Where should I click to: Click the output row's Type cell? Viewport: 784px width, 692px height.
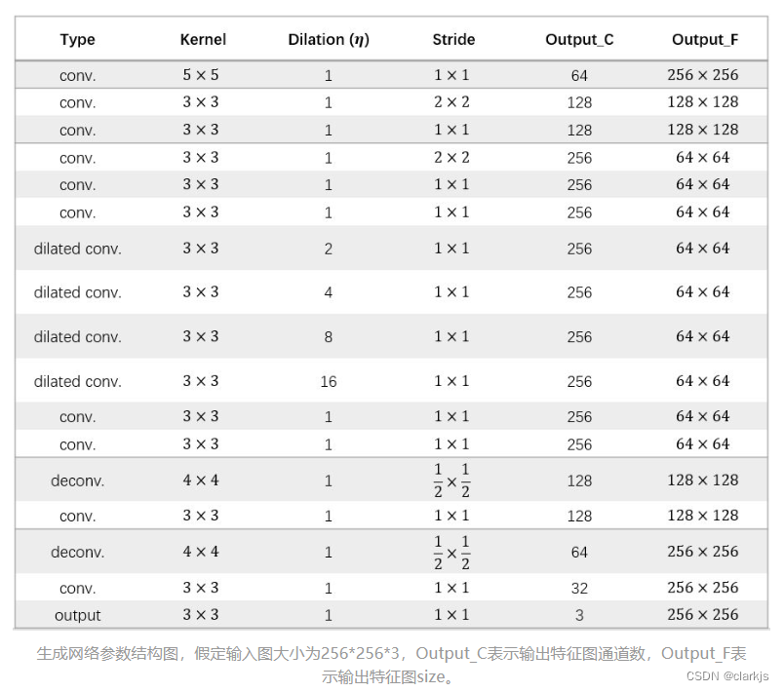pos(77,615)
